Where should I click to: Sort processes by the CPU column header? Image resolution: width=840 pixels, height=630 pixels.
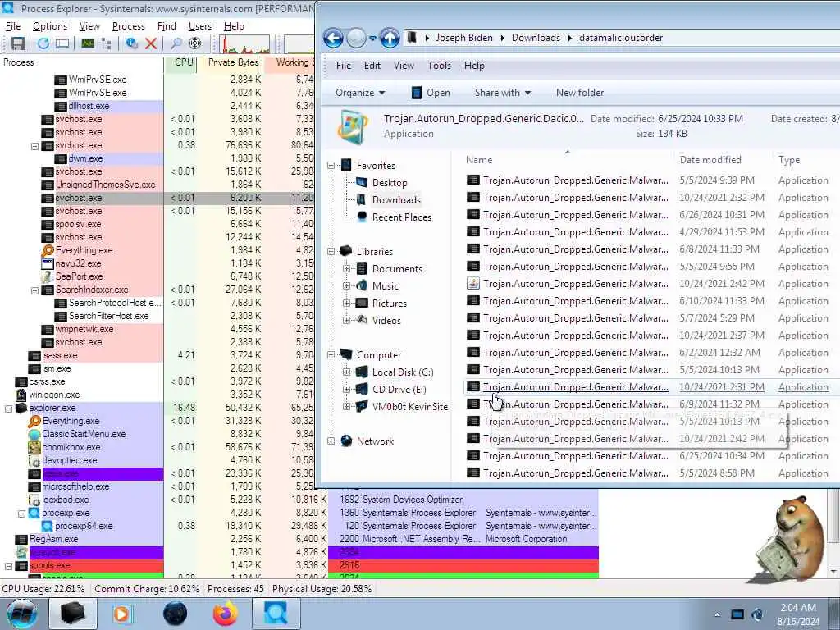pos(184,62)
